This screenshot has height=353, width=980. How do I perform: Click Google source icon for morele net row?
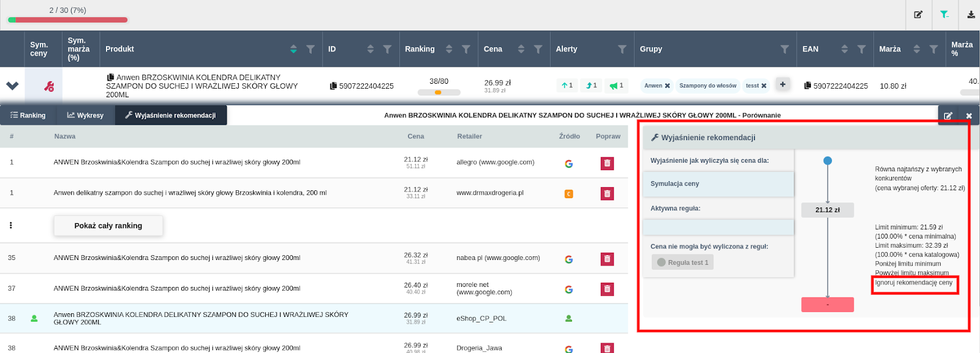[x=568, y=289]
